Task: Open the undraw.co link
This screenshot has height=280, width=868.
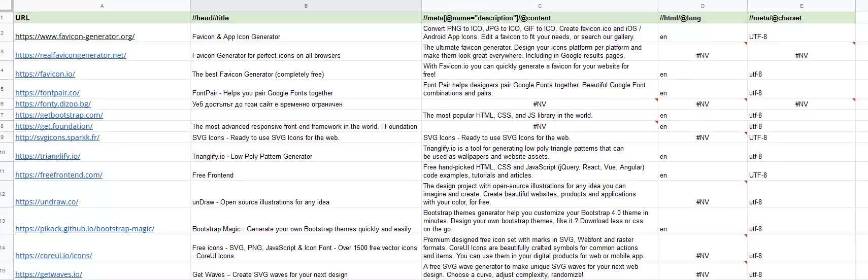Action: pyautogui.click(x=47, y=202)
